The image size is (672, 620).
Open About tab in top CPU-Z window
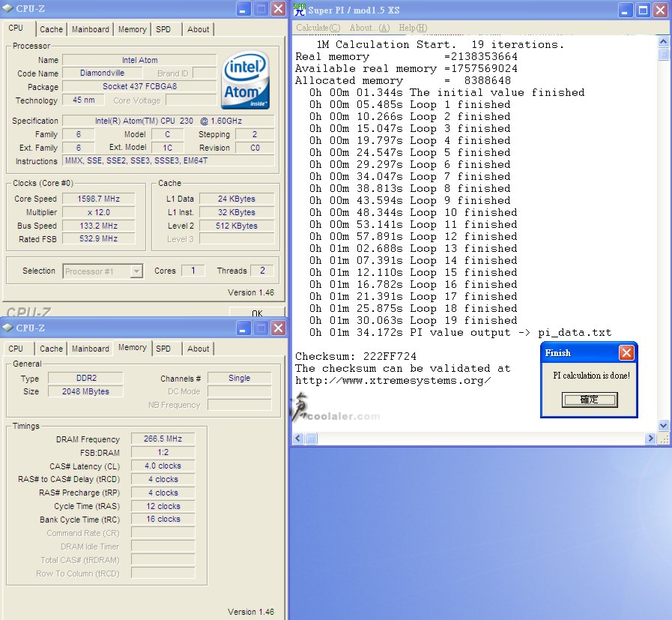(x=198, y=29)
